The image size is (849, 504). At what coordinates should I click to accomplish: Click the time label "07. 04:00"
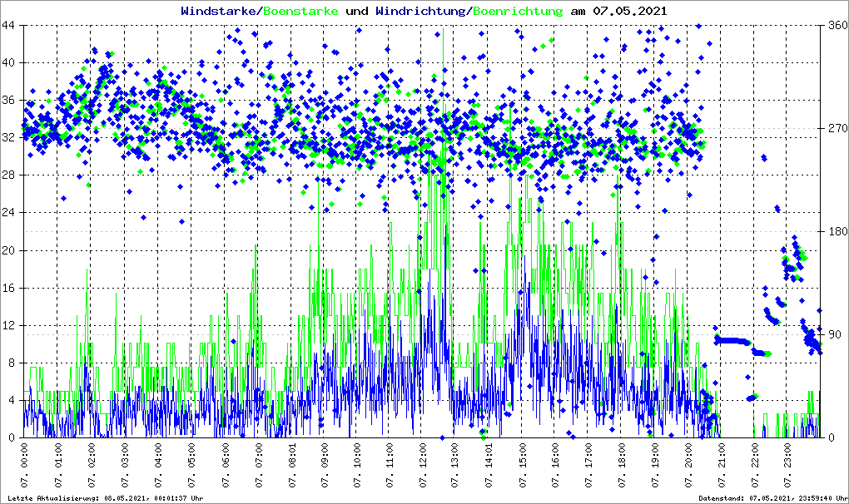(x=157, y=466)
